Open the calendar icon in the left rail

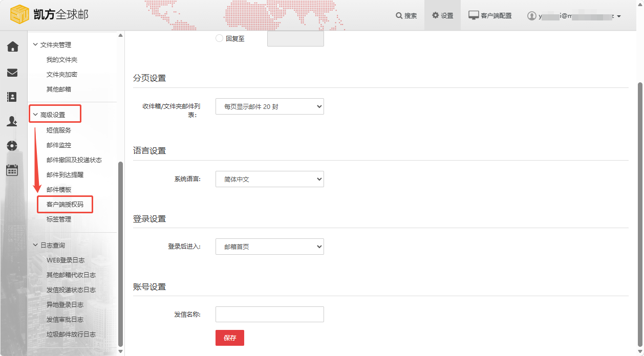(x=12, y=170)
